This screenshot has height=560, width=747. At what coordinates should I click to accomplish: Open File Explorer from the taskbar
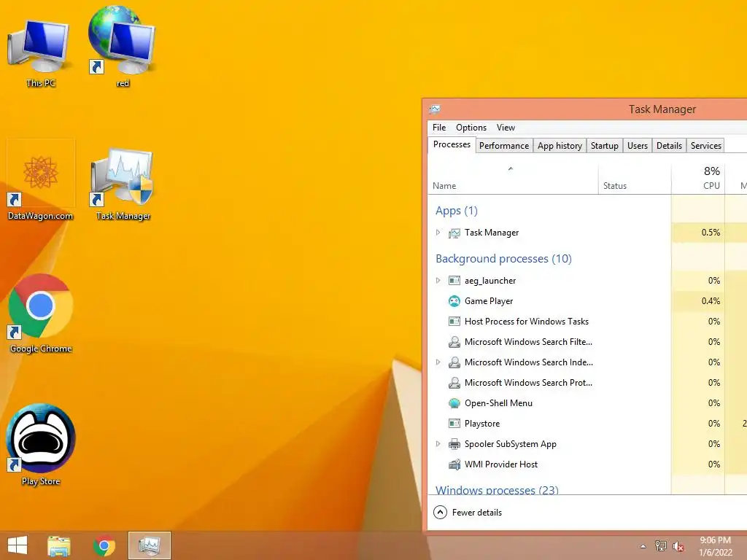pyautogui.click(x=59, y=545)
